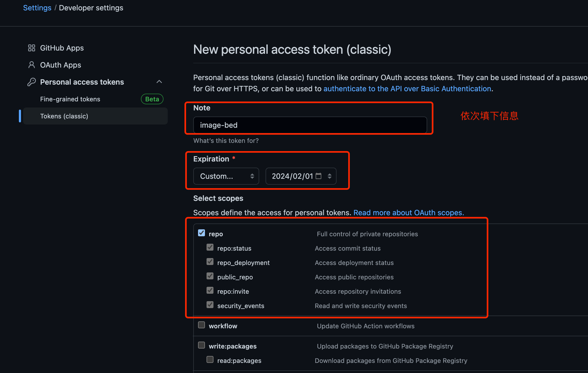Screen dimensions: 588x373
Task: Click 'Full control of private repositories' description
Action: pos(367,234)
